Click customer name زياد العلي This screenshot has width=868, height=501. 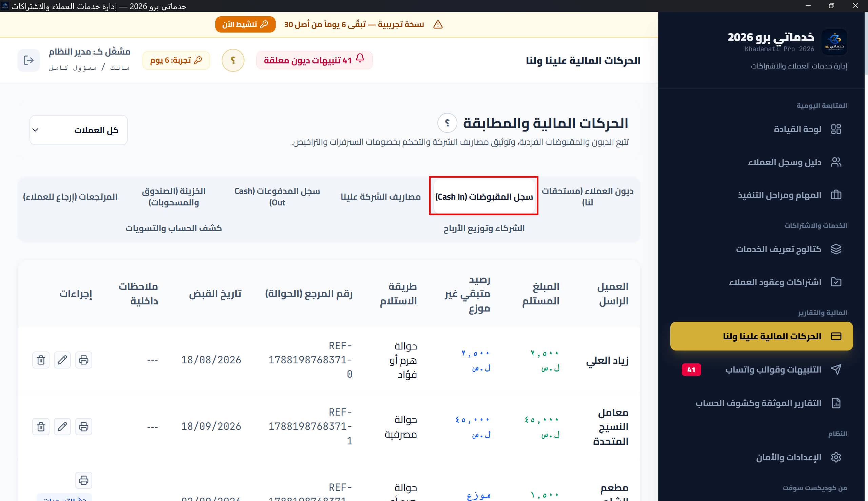[x=607, y=360]
